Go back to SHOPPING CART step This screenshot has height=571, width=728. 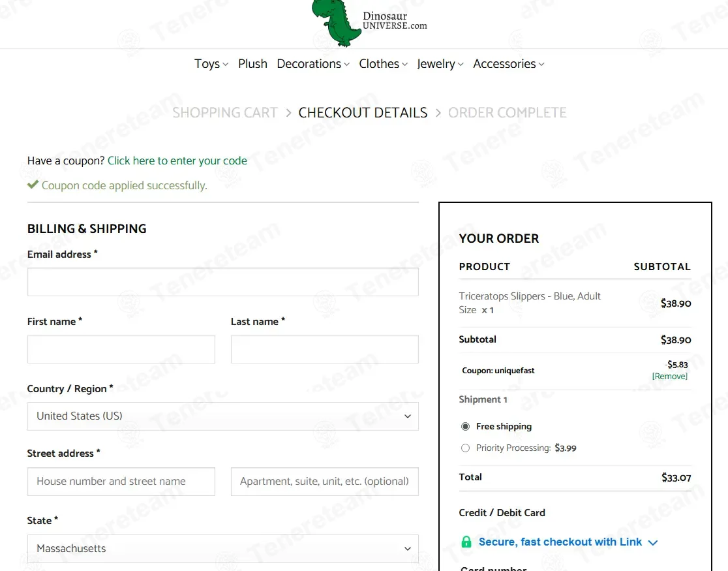(x=224, y=113)
